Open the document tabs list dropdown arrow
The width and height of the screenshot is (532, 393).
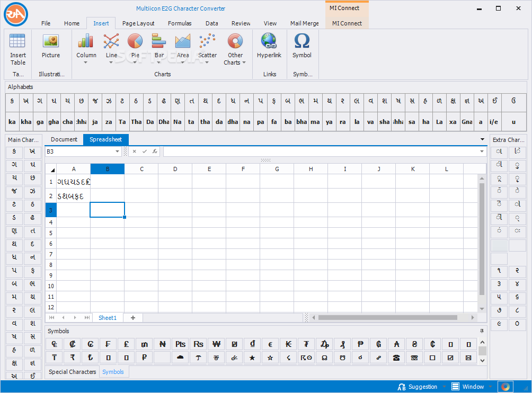(482, 139)
